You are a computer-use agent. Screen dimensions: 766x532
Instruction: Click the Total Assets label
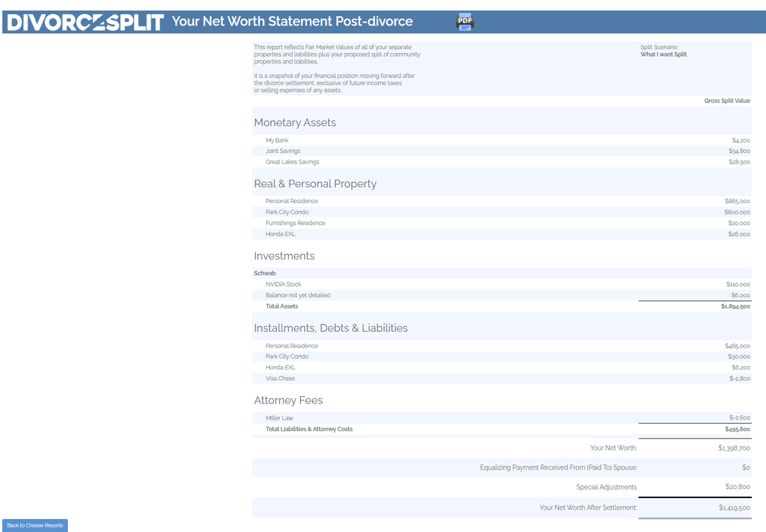(282, 306)
